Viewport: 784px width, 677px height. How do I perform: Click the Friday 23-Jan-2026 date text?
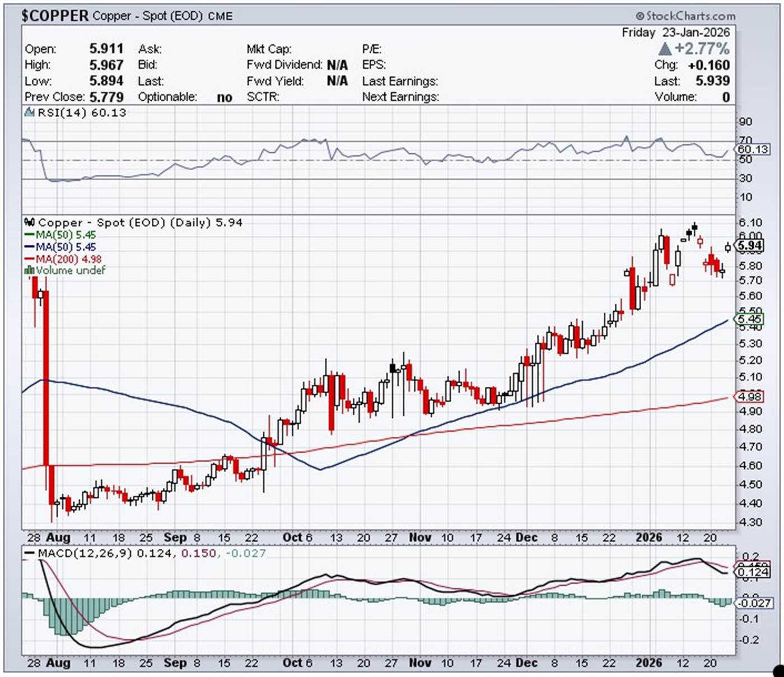pyautogui.click(x=675, y=32)
